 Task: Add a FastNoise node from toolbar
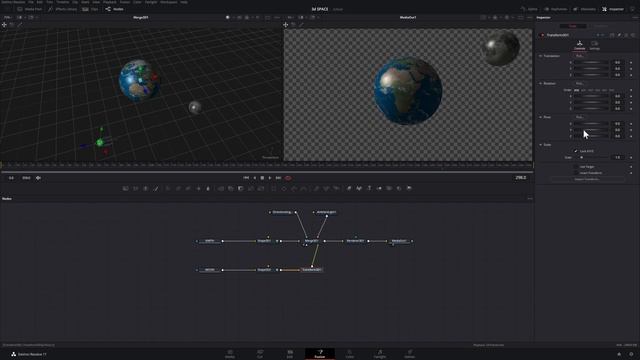136,188
